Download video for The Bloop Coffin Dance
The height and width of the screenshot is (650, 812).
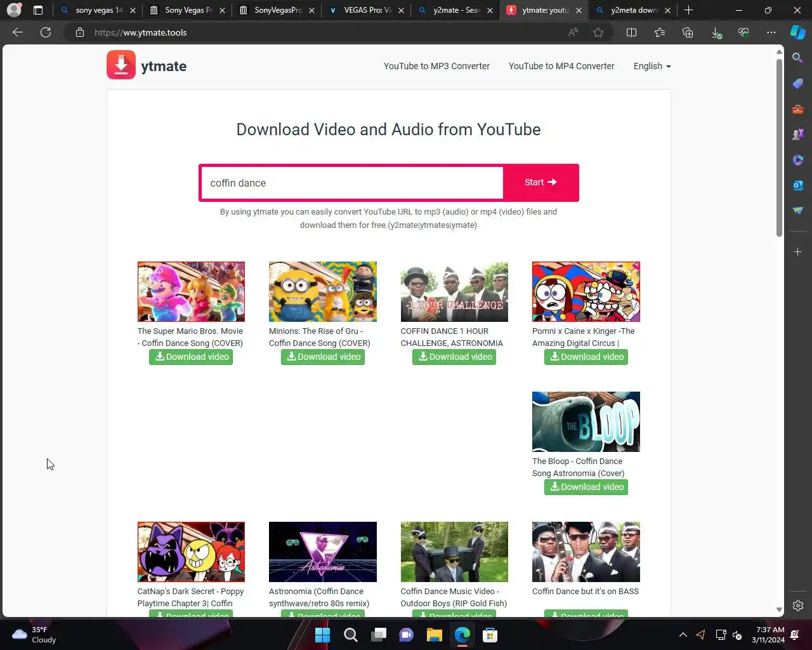pyautogui.click(x=586, y=487)
